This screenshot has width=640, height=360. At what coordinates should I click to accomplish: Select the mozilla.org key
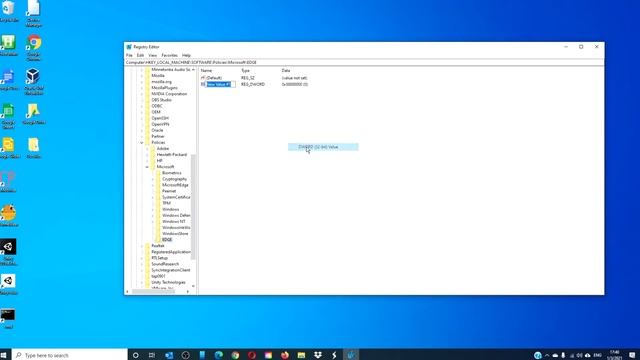pos(161,82)
